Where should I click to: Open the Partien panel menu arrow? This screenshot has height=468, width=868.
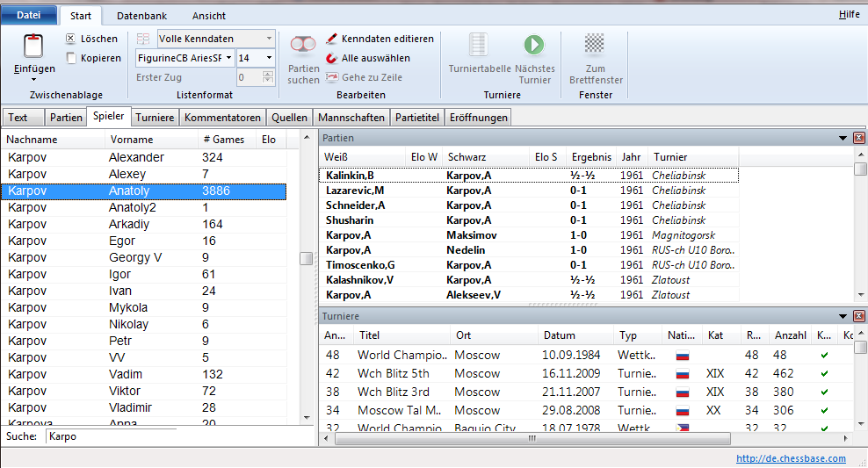[843, 139]
